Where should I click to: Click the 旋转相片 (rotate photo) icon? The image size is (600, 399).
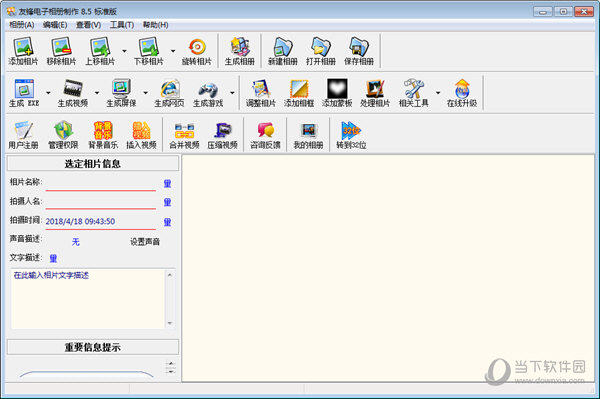click(197, 51)
